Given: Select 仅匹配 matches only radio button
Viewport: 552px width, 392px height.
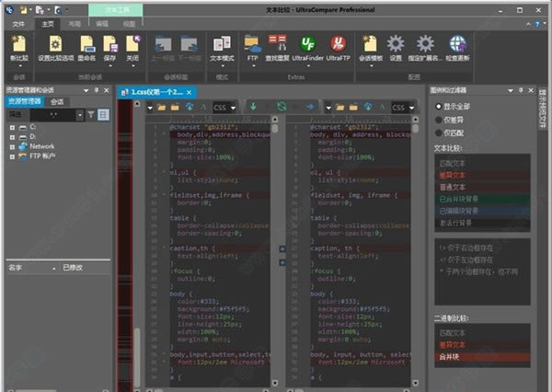Looking at the screenshot, I should (x=438, y=133).
